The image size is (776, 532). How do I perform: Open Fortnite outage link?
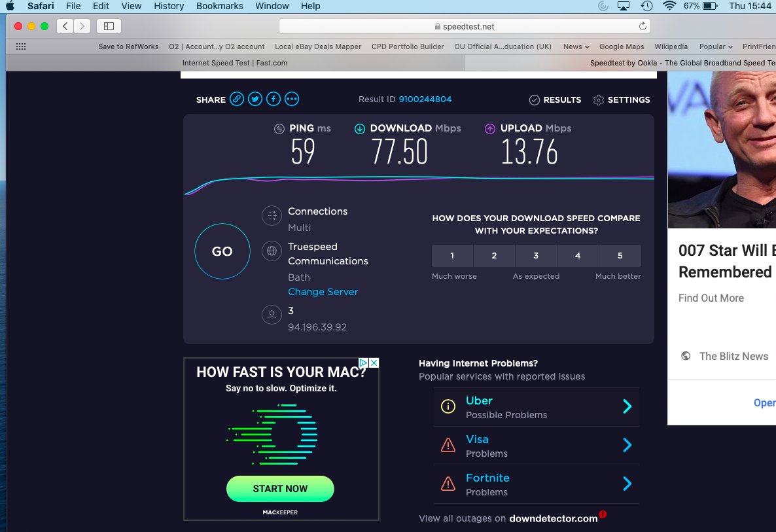[x=487, y=478]
